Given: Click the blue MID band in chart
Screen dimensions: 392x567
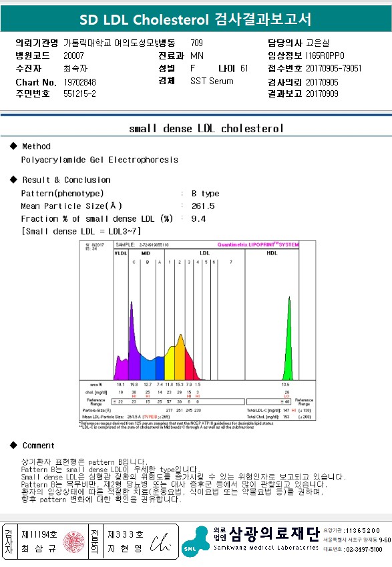Looking at the screenshot, I should click(x=149, y=369).
